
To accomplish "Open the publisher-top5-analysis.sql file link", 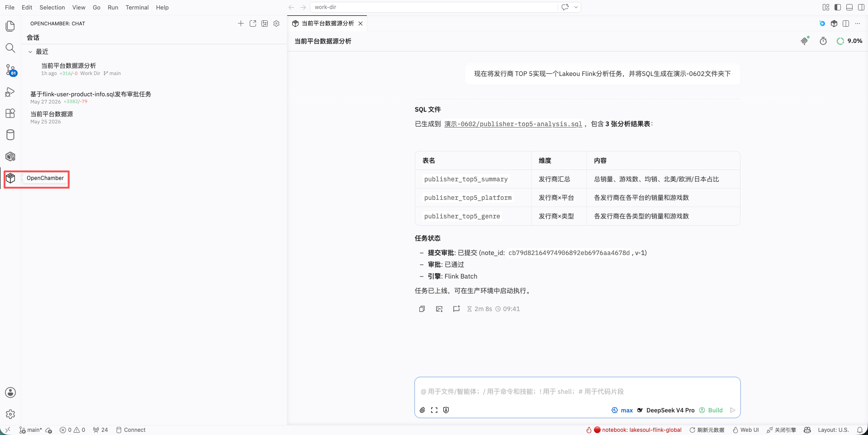I will pyautogui.click(x=513, y=124).
